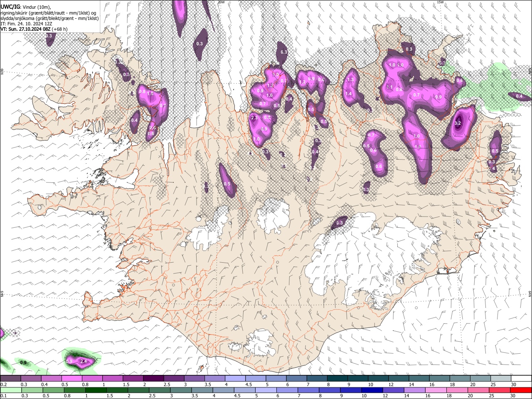Click the 3.2 snowfall maximum value in the east

click(458, 123)
